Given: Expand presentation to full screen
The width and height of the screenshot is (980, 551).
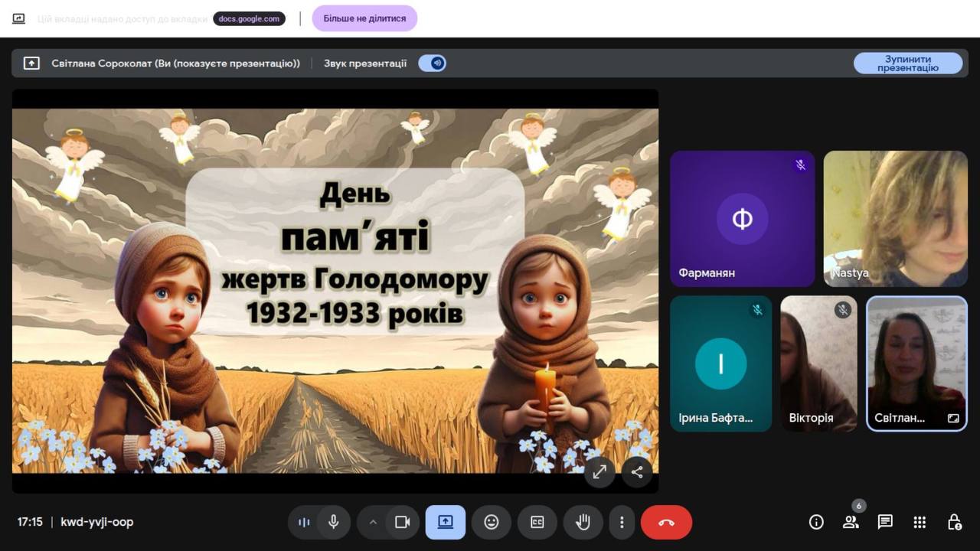Looking at the screenshot, I should coord(599,472).
